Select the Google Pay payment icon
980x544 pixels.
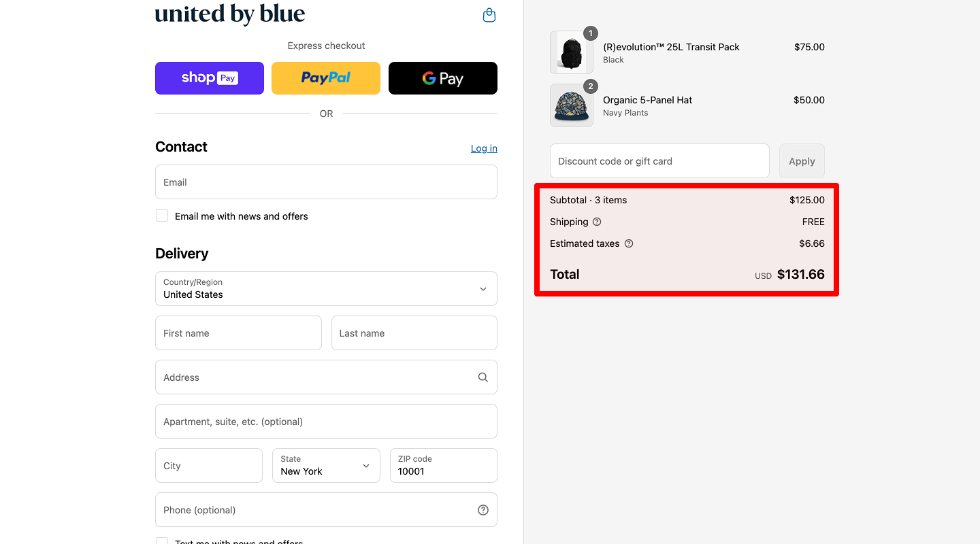tap(442, 78)
